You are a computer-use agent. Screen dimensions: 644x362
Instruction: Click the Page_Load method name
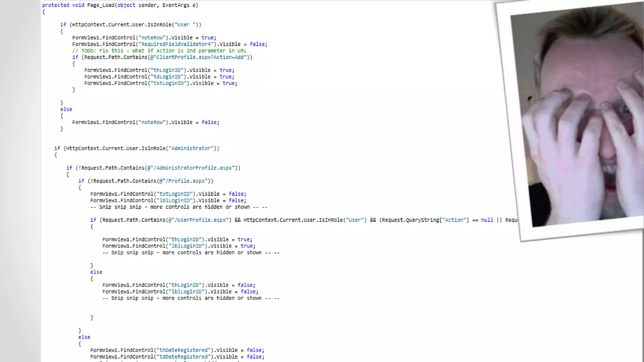point(101,5)
